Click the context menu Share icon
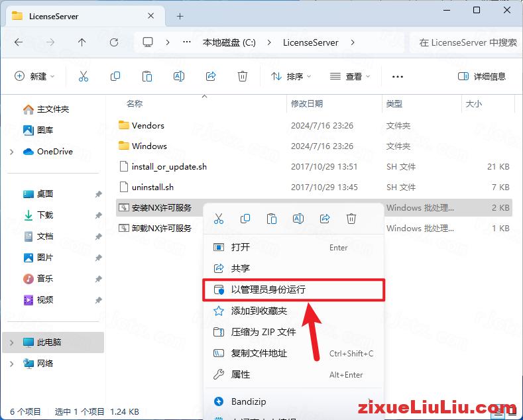Viewport: 523px width, 420px height. click(x=325, y=219)
